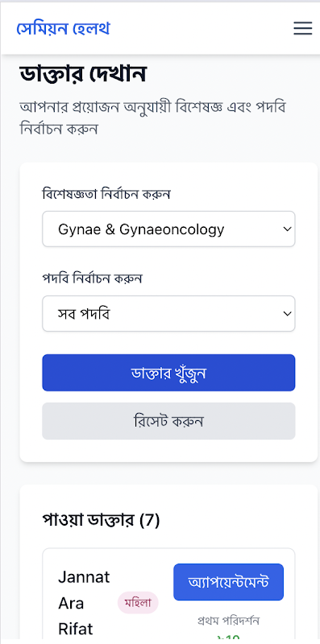The height and width of the screenshot is (644, 320).
Task: Click the chevron arrow on সব পদবি selector
Action: pos(287,314)
